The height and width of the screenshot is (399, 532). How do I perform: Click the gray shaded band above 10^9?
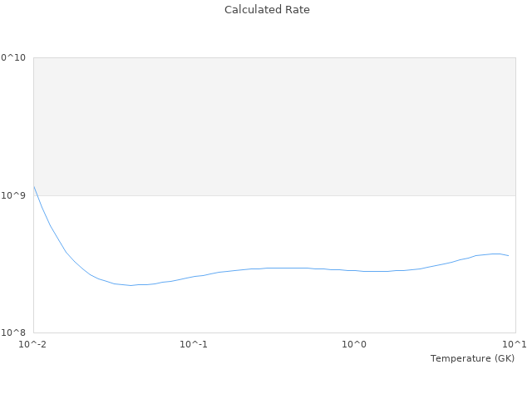click(274, 126)
